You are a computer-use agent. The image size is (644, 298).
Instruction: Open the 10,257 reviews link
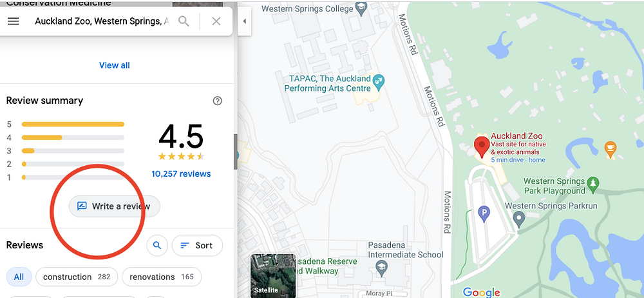181,174
